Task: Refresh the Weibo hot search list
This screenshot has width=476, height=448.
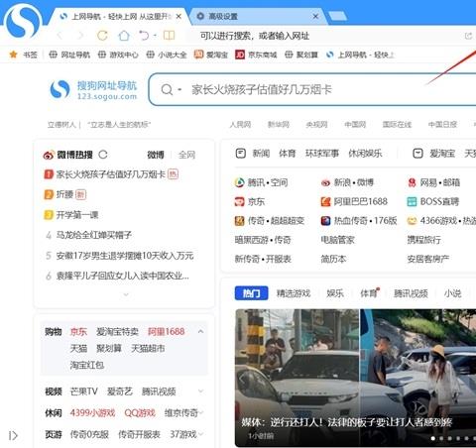Action: [103, 155]
